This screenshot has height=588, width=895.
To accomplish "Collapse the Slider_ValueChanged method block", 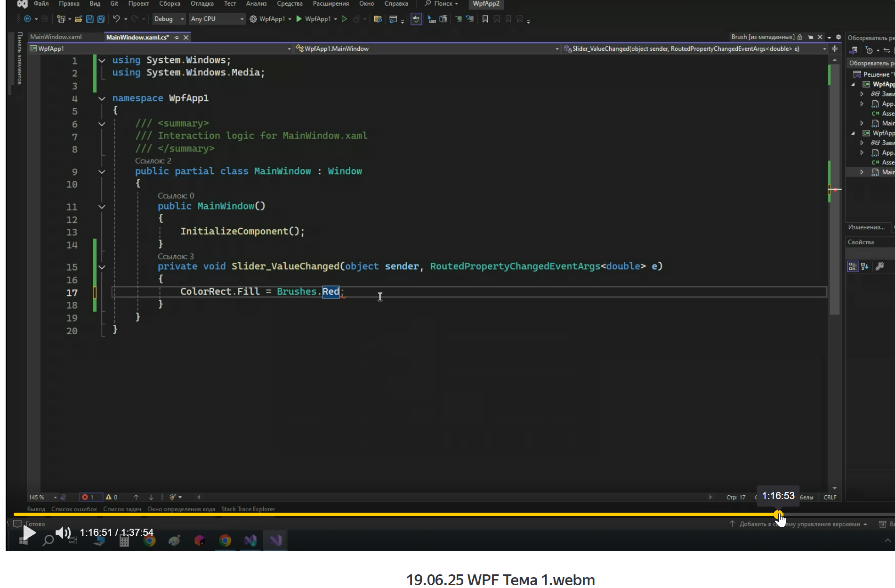I will (102, 267).
